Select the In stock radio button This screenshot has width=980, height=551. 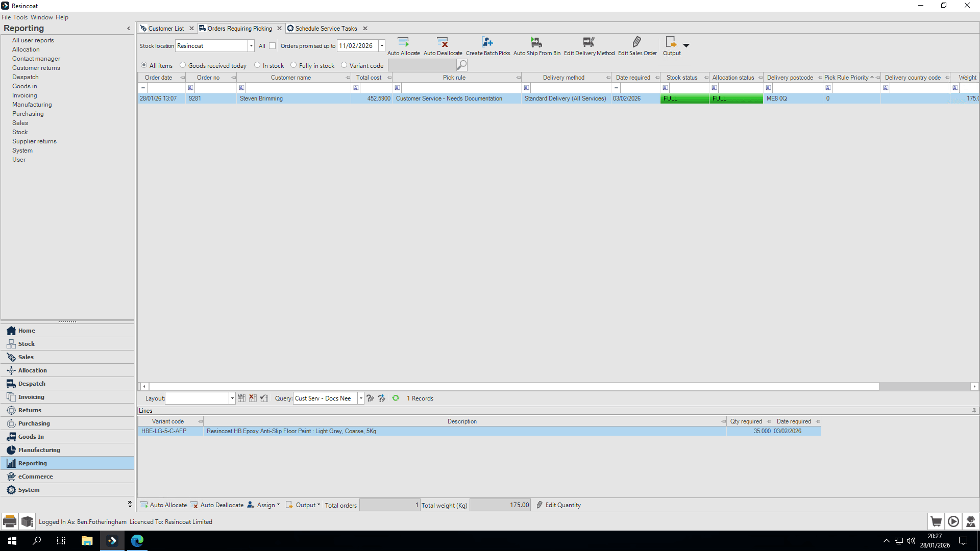pyautogui.click(x=257, y=65)
